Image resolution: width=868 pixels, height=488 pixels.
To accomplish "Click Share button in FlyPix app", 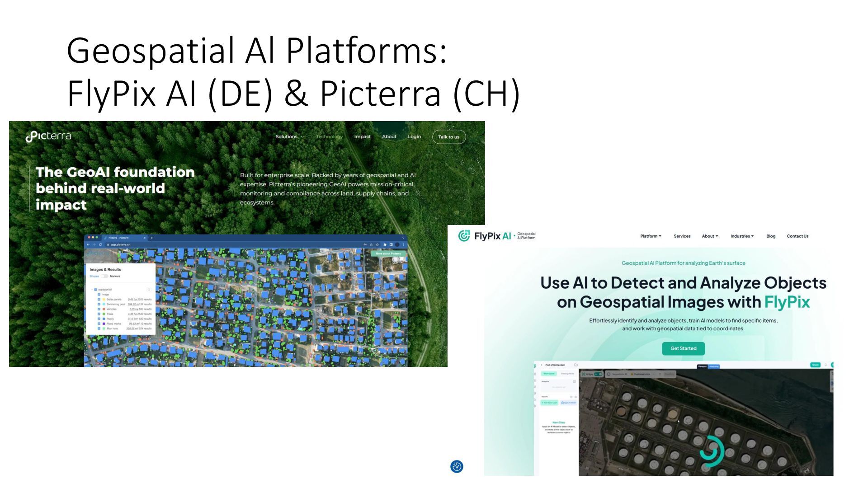I will (x=815, y=365).
